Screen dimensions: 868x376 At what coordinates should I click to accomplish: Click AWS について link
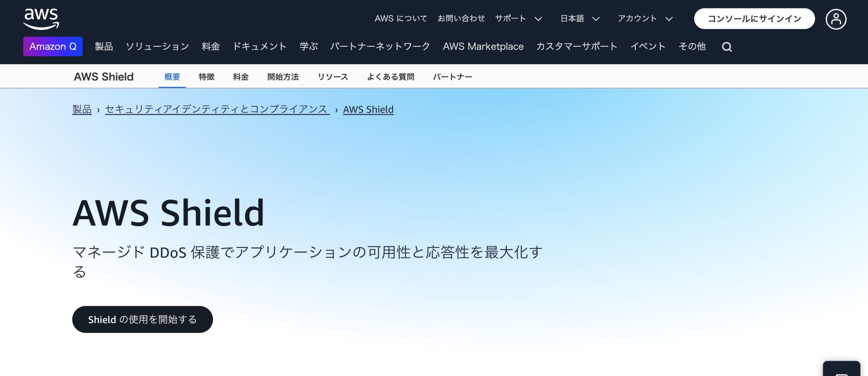401,19
